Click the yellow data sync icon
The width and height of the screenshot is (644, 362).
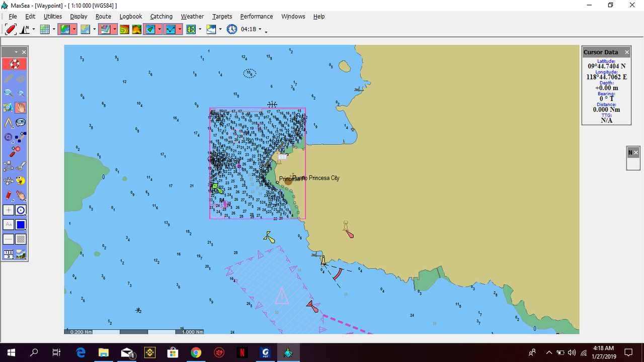coord(191,29)
